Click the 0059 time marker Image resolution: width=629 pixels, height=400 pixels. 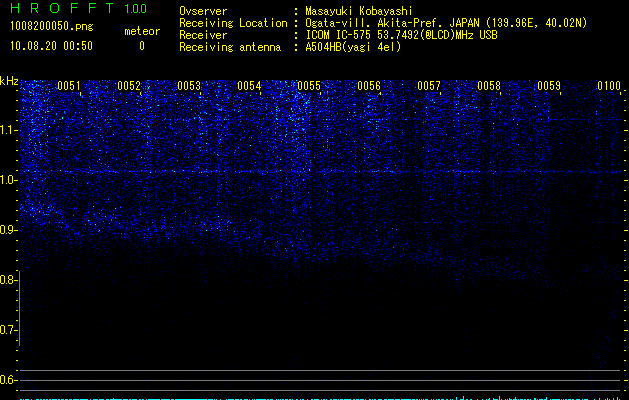pyautogui.click(x=549, y=86)
